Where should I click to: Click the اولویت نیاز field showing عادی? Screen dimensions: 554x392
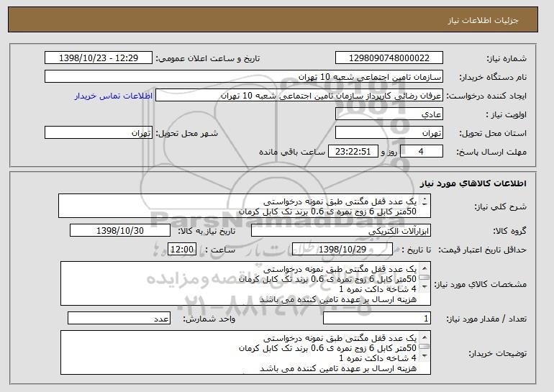pos(389,114)
